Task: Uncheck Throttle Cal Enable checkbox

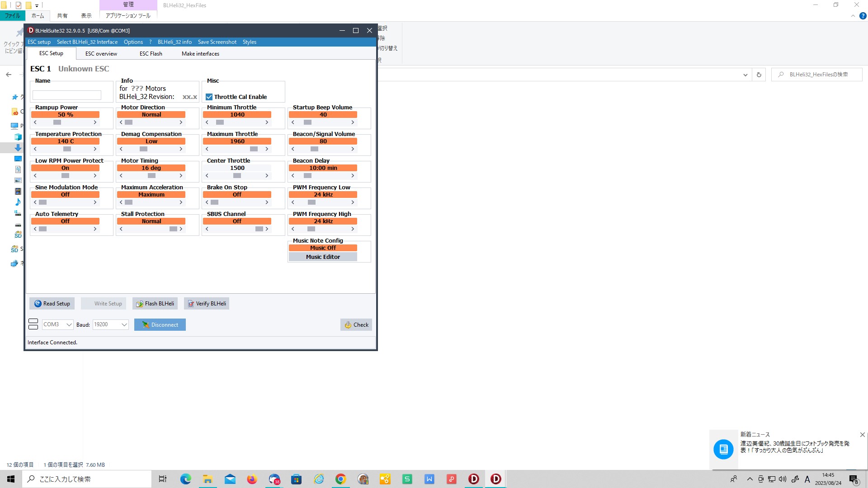Action: coord(209,97)
